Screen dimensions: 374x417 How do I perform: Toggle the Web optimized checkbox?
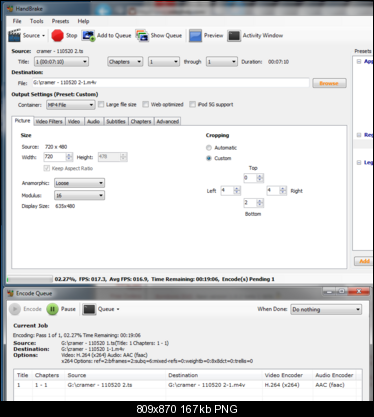click(x=146, y=105)
